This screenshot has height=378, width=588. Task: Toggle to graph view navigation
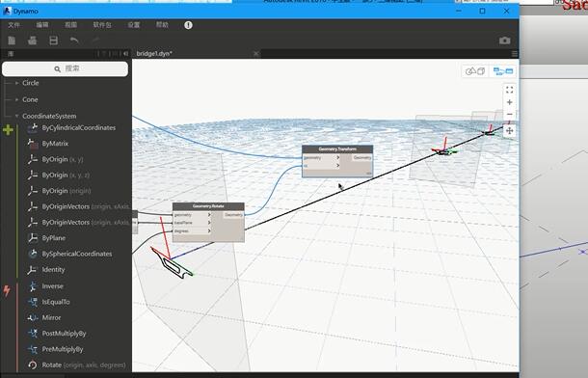click(503, 71)
